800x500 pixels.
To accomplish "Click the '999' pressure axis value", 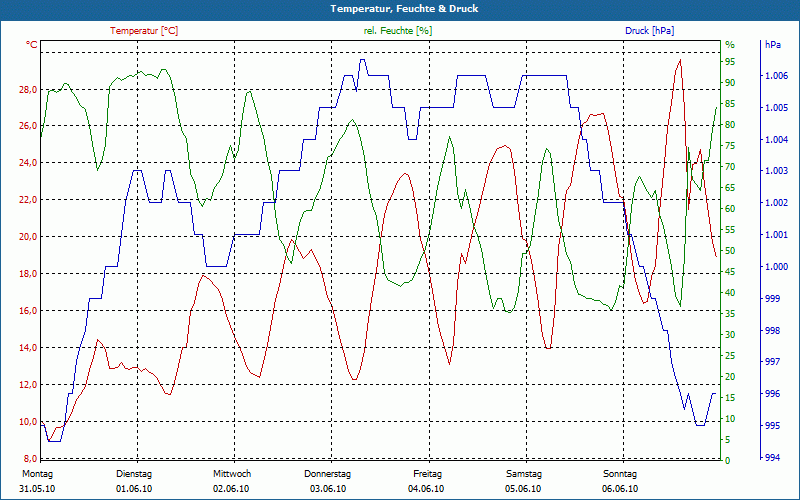I will pos(772,298).
